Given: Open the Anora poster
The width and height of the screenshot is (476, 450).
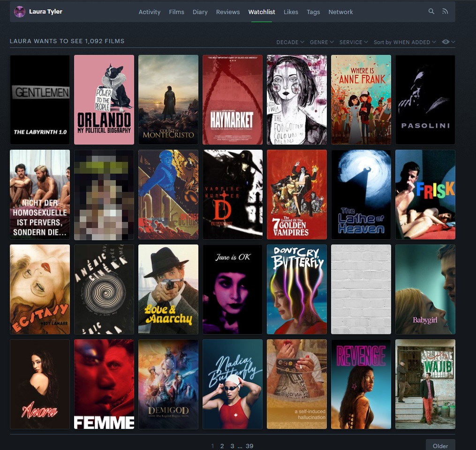Looking at the screenshot, I should point(40,384).
